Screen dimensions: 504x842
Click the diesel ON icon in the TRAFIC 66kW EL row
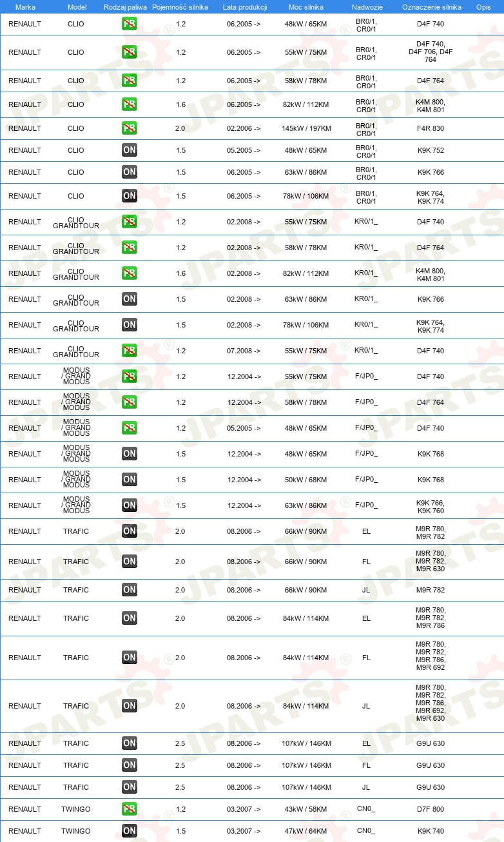(x=130, y=531)
